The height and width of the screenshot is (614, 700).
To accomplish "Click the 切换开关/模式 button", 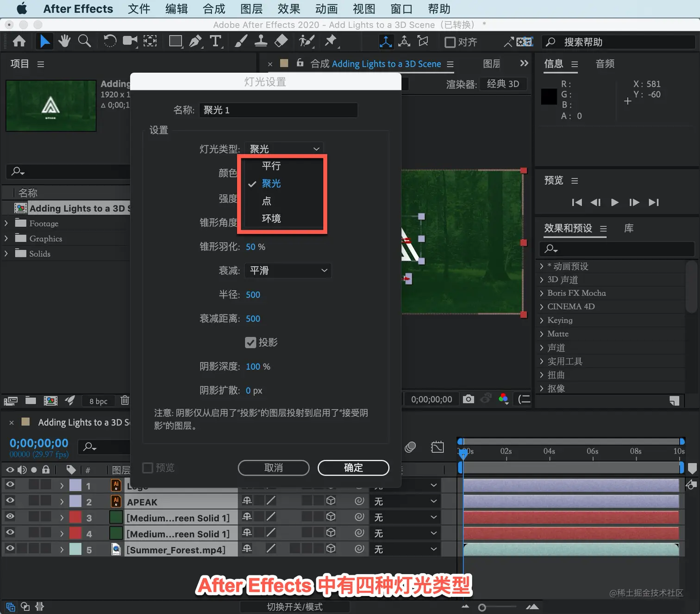I will 295,607.
